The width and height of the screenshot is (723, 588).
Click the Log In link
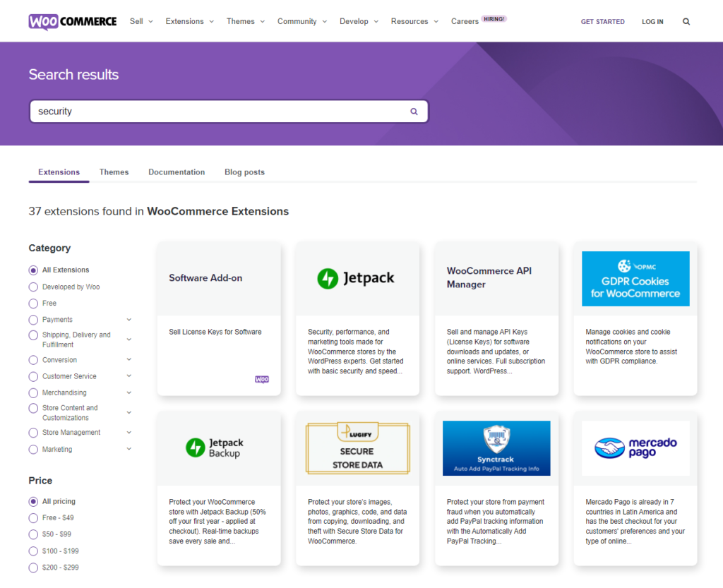pyautogui.click(x=652, y=22)
